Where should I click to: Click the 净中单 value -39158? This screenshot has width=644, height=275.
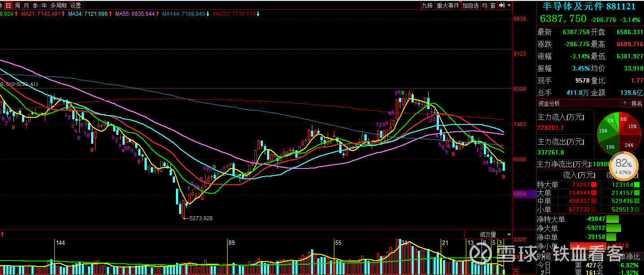coord(596,237)
